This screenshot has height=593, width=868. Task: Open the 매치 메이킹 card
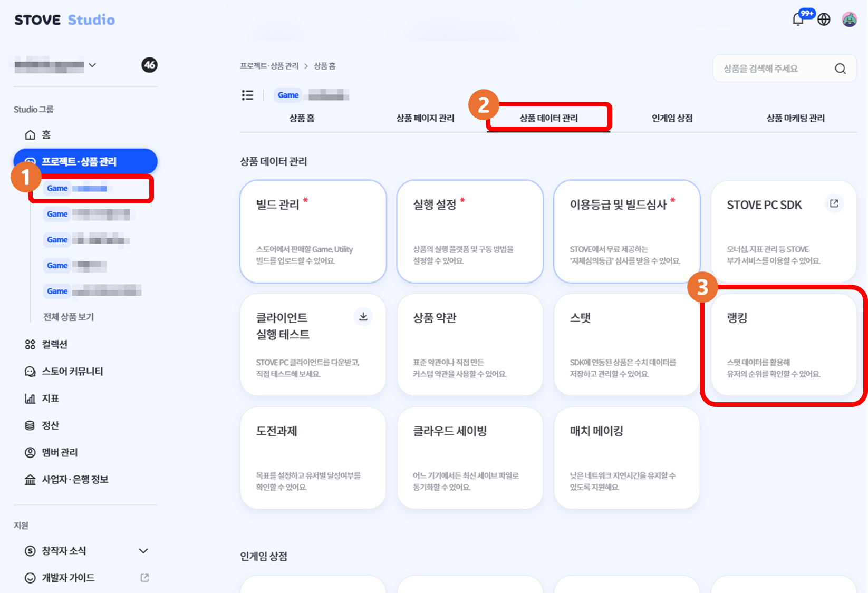click(627, 458)
